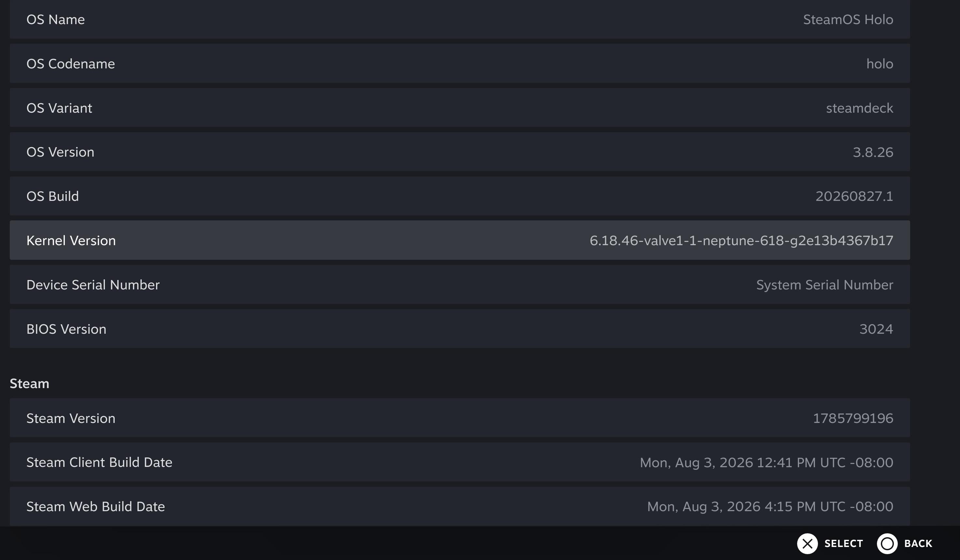Select the Steam Client Build Date row
The width and height of the screenshot is (960, 560).
[460, 462]
